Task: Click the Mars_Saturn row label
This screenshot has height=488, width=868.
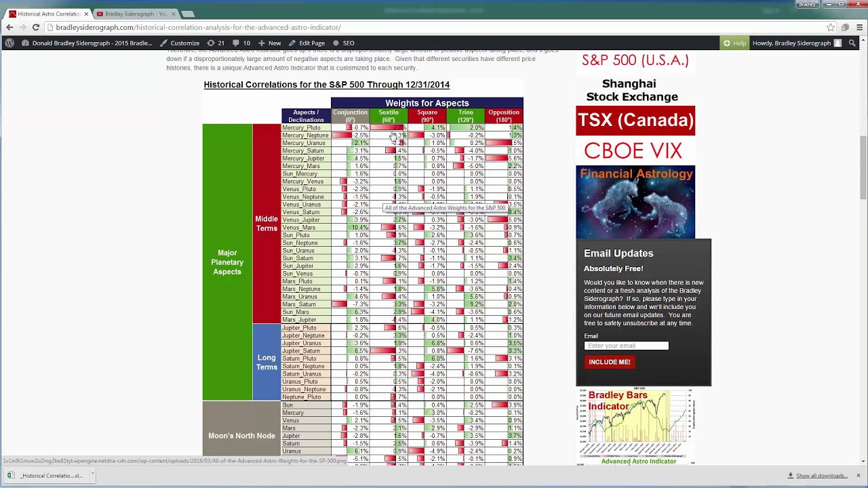Action: (x=306, y=304)
